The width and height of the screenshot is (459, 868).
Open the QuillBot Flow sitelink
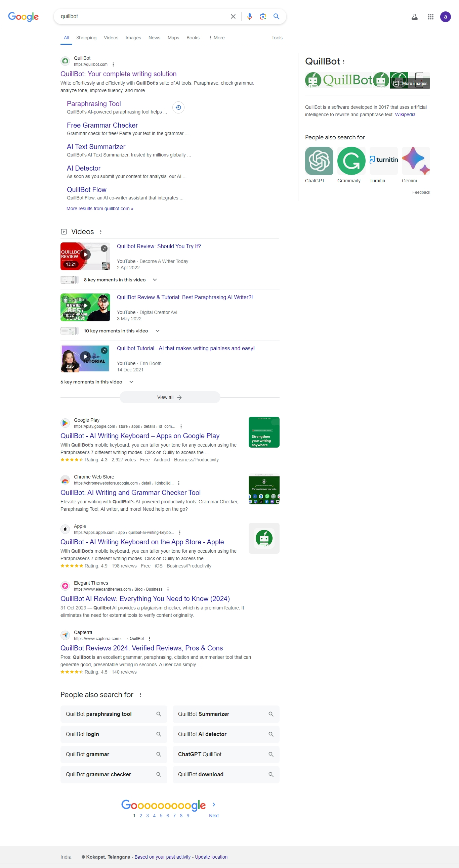tap(86, 190)
